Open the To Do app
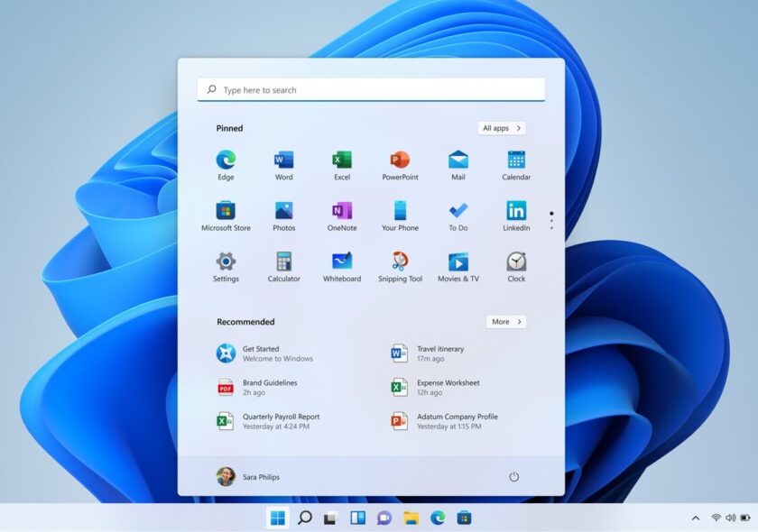 458,216
